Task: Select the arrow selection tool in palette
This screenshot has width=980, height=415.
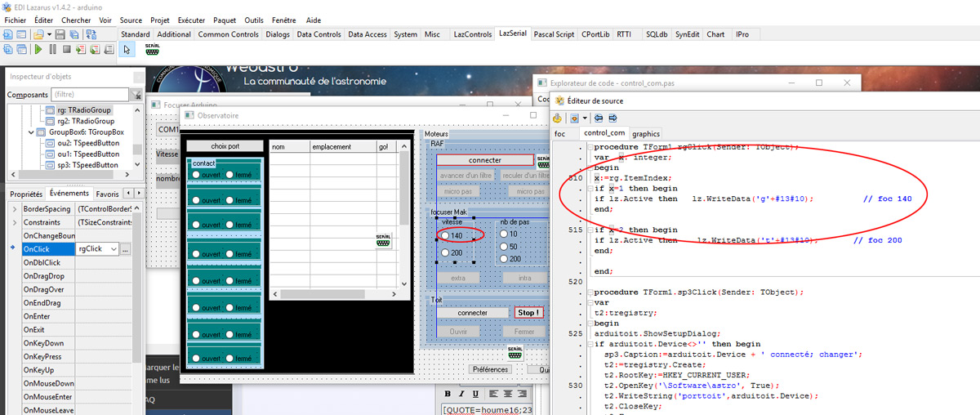Action: point(127,49)
